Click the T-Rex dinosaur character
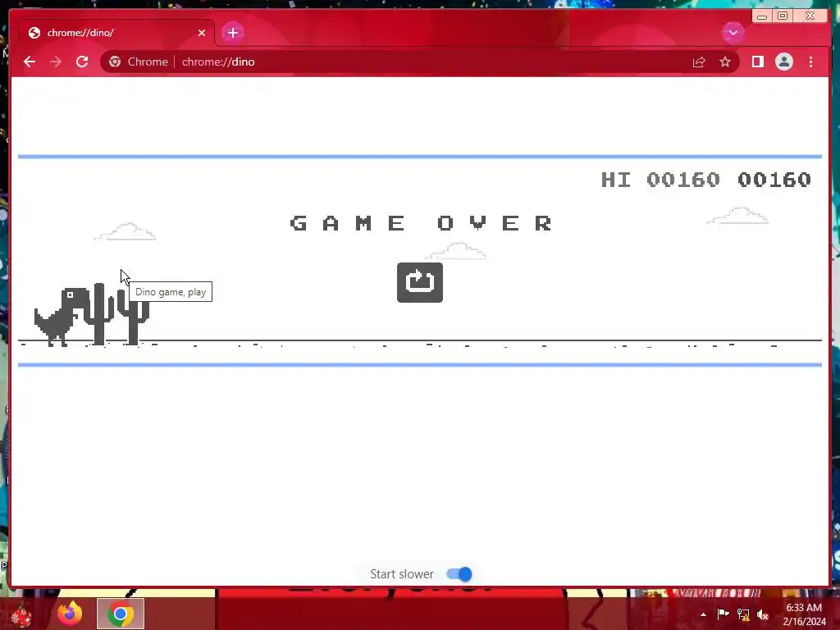This screenshot has height=630, width=840. pos(60,317)
